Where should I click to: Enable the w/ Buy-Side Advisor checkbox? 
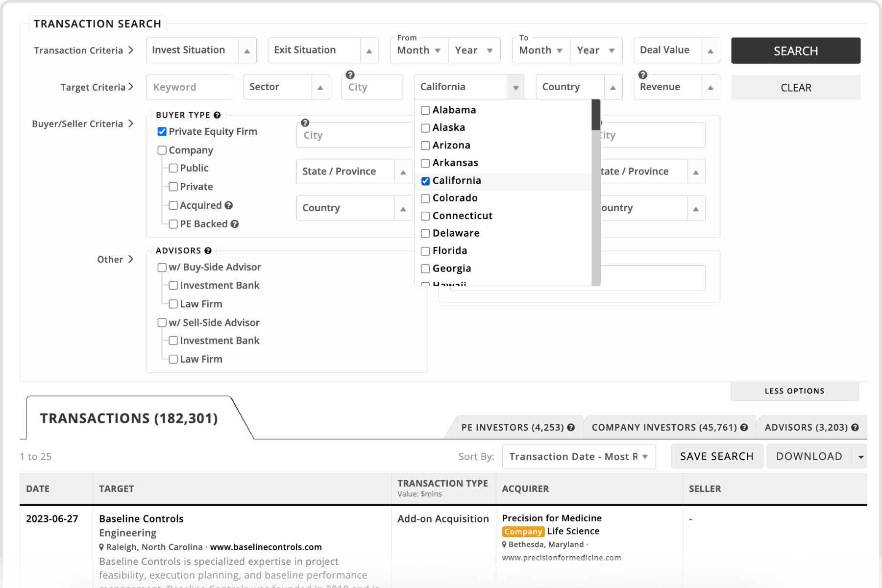point(162,268)
